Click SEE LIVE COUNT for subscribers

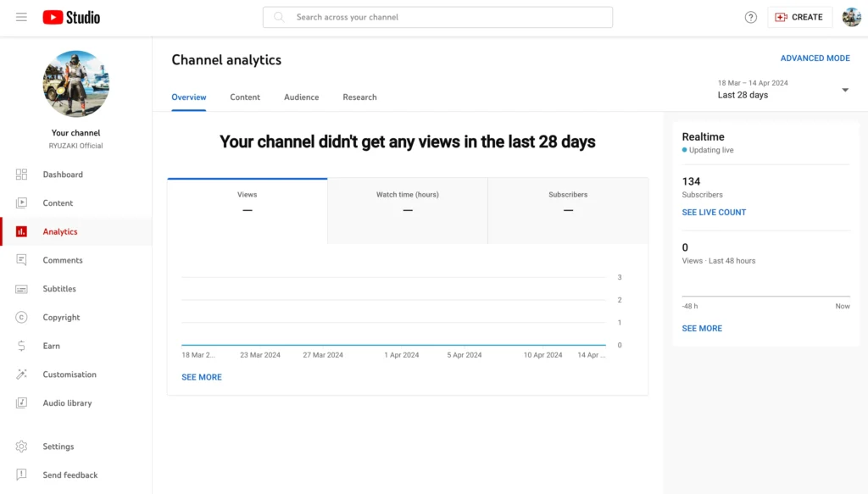click(714, 212)
